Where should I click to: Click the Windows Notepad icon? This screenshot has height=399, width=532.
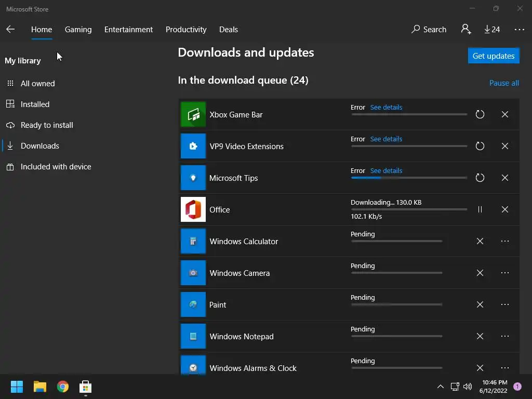pos(193,336)
